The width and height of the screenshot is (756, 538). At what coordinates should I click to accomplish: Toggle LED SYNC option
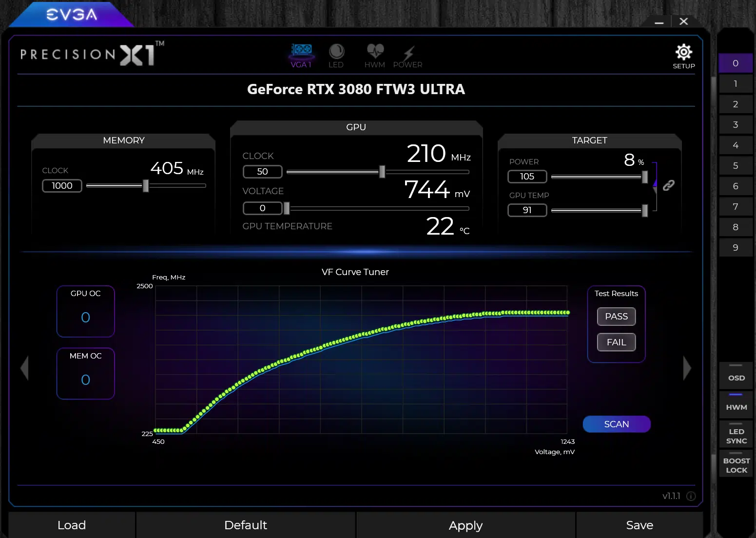coord(736,434)
